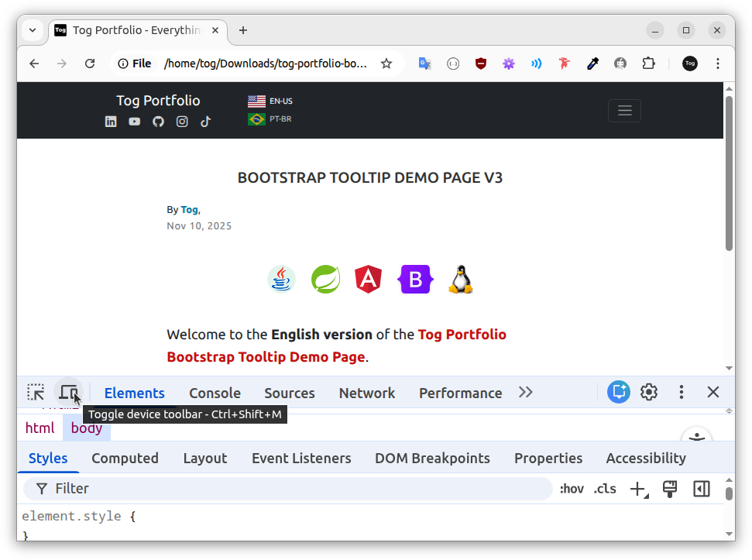The width and height of the screenshot is (752, 560).
Task: Click the red bird extension icon
Action: click(565, 64)
